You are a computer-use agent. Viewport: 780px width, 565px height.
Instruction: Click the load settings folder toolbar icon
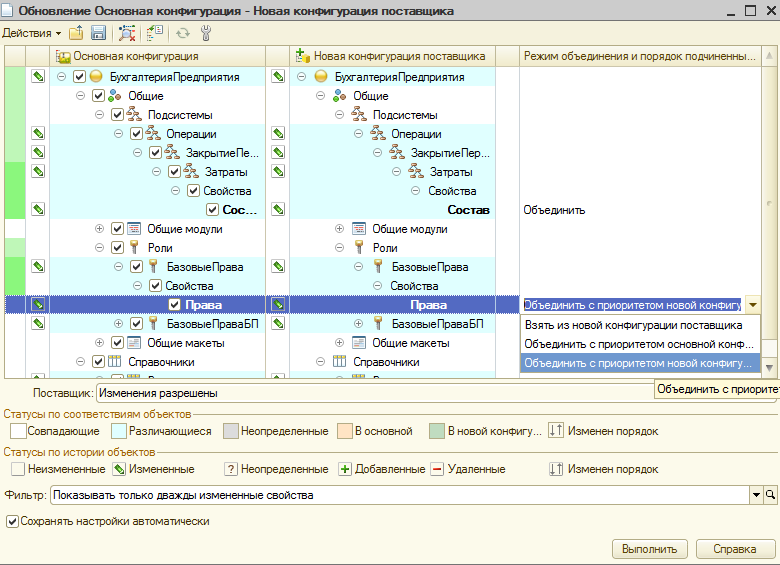pos(76,33)
